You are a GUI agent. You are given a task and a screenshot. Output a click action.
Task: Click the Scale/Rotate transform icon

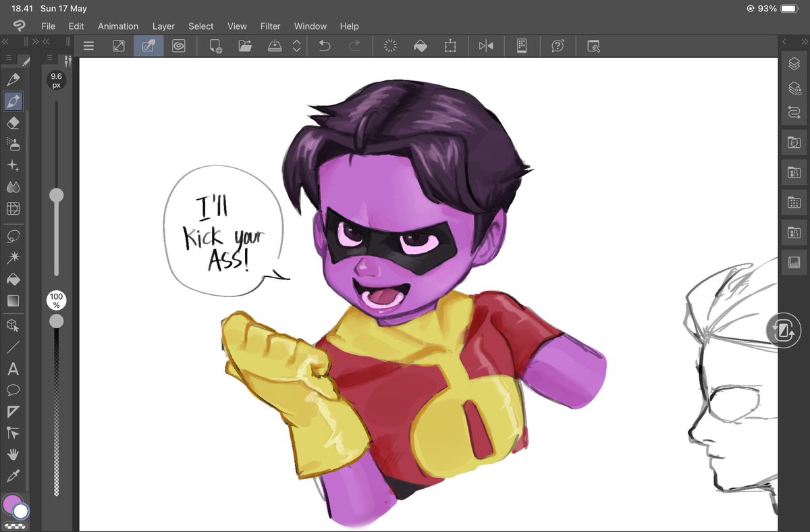(450, 46)
